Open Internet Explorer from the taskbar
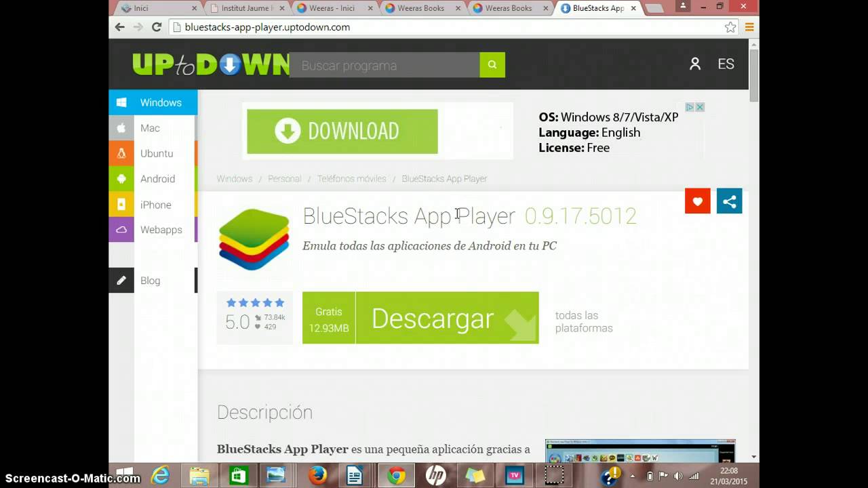 161,476
